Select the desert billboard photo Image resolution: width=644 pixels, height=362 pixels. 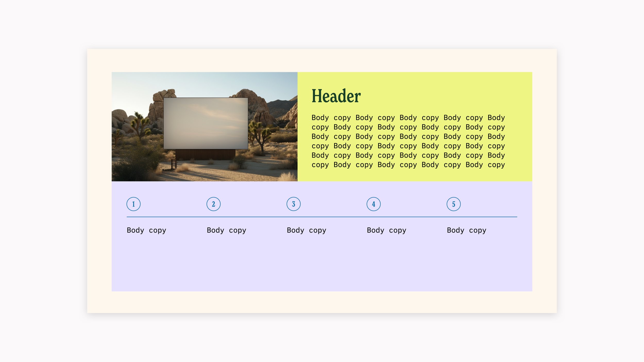pyautogui.click(x=205, y=127)
